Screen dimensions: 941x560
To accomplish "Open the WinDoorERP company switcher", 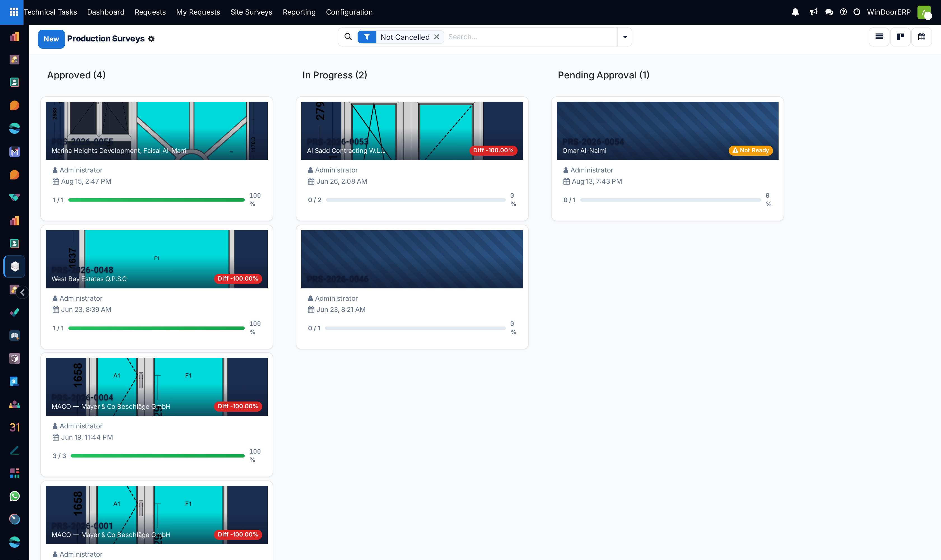I will click(x=889, y=12).
